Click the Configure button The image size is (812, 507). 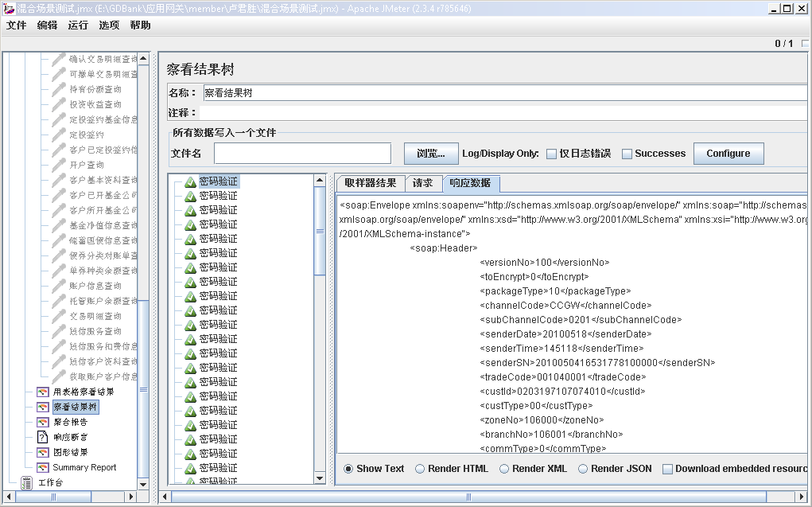coord(728,153)
